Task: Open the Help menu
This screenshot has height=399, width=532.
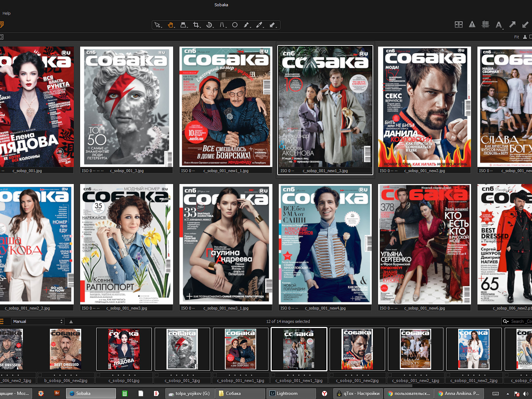Action: (x=7, y=13)
